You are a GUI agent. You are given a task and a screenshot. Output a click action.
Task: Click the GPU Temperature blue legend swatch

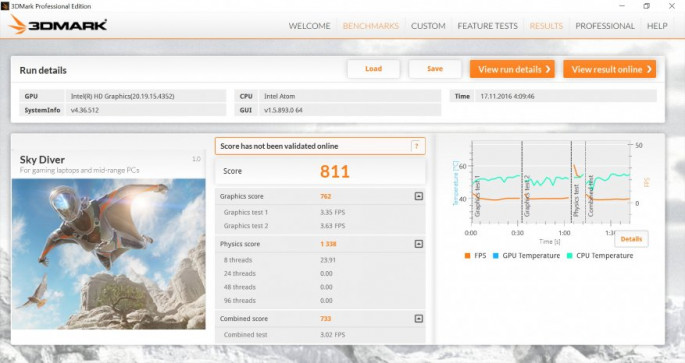[495, 256]
